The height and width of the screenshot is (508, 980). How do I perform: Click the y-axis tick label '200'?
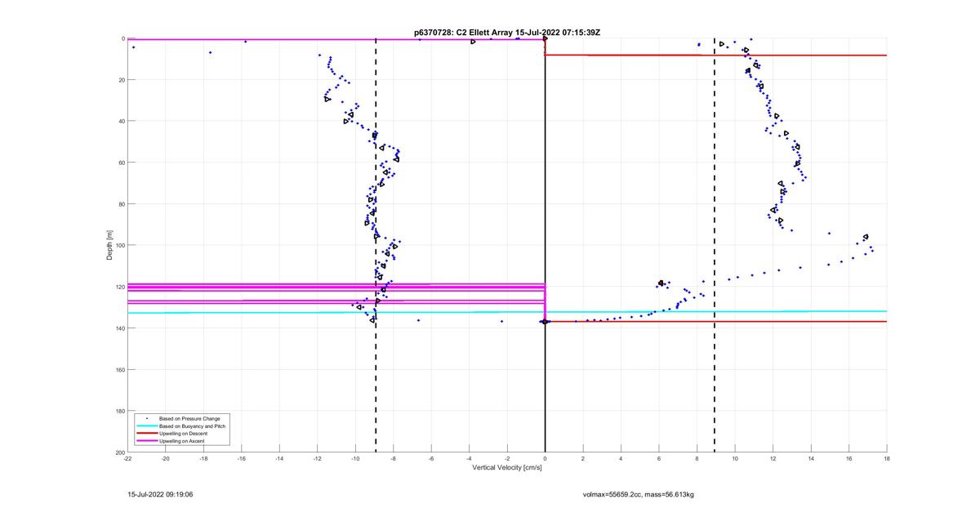click(x=120, y=452)
